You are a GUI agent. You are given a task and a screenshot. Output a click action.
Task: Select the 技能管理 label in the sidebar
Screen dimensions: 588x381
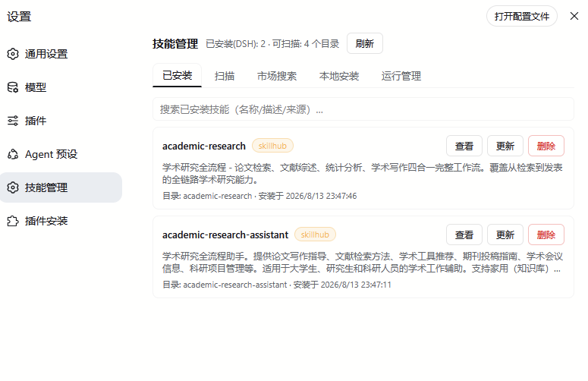[46, 187]
